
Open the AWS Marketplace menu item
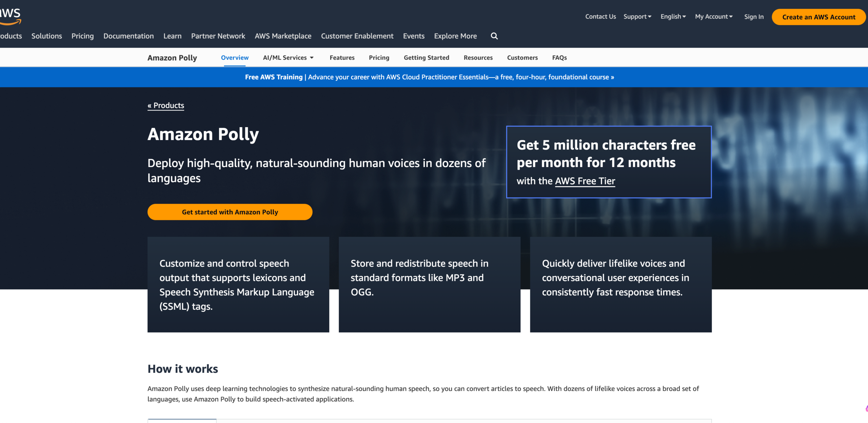click(283, 36)
